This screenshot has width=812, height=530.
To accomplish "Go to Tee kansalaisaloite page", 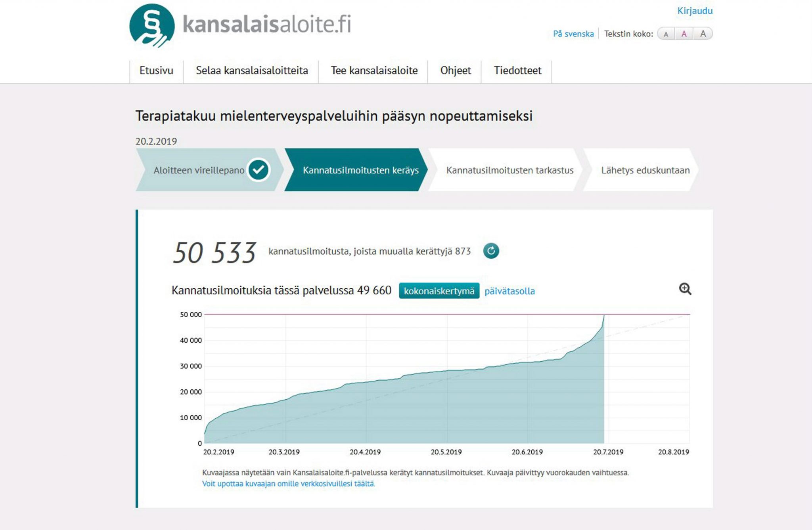I will [x=374, y=71].
